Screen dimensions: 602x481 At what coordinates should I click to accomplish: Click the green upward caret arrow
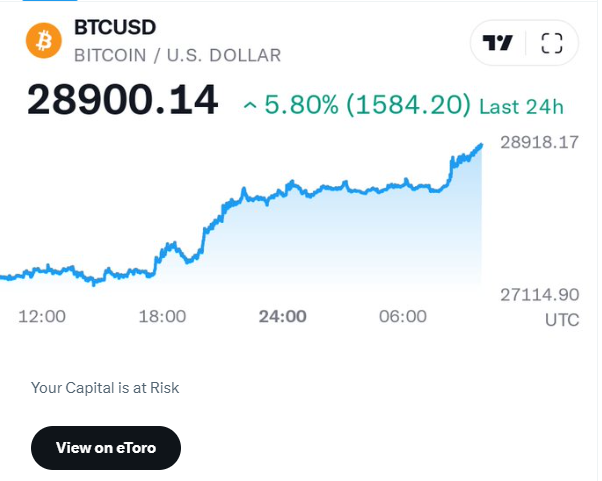(249, 104)
